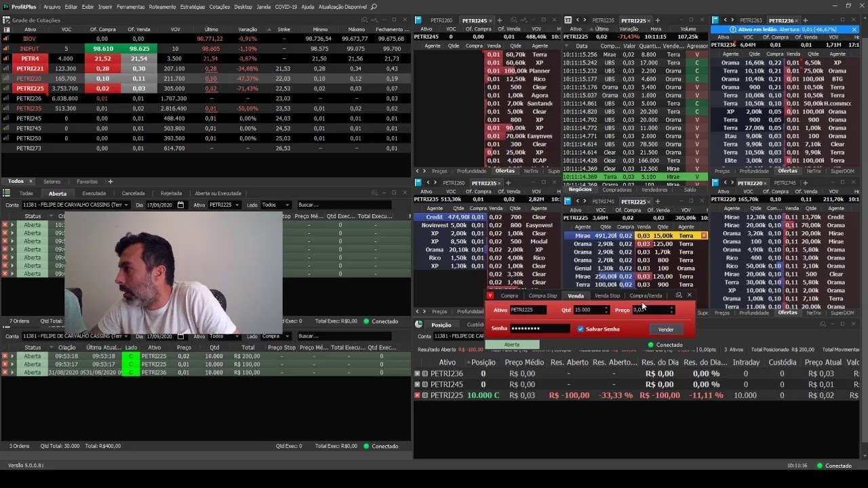Adjust the Qtd stepper in order ticket
868x488 pixels.
(x=606, y=310)
